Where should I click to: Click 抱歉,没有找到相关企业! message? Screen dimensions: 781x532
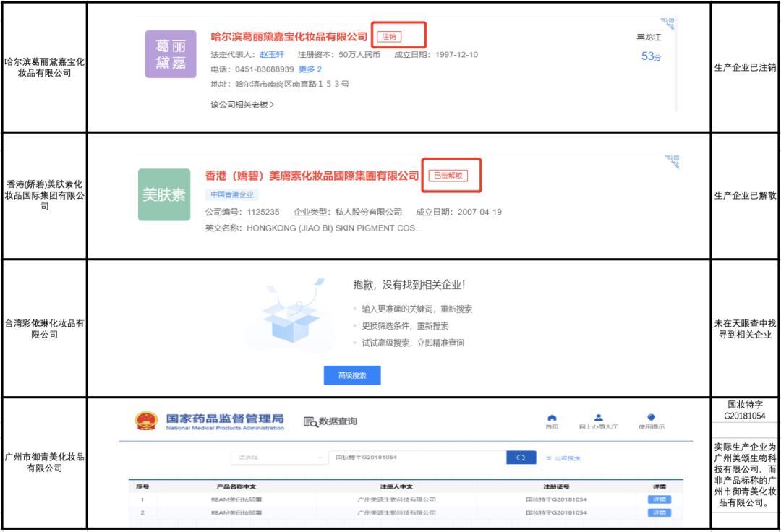click(409, 285)
